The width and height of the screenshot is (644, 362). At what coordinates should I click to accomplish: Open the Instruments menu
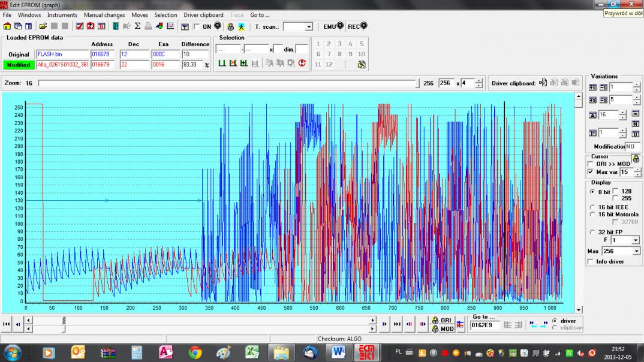pyautogui.click(x=62, y=15)
